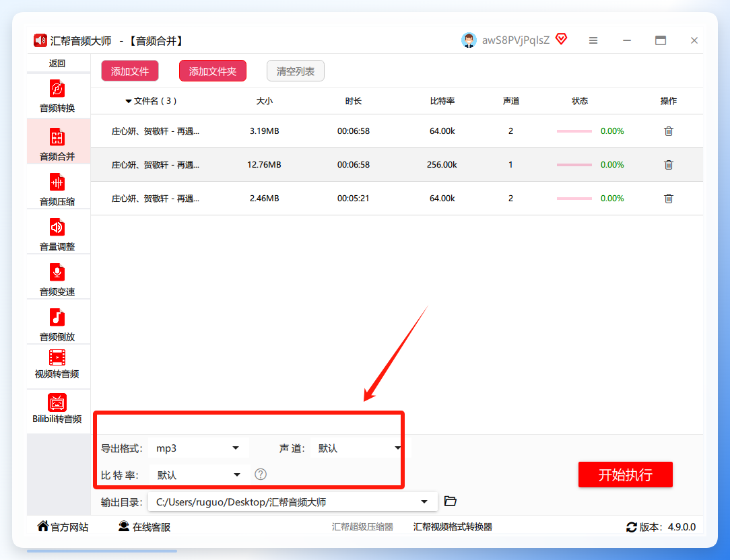Click the 时长 column header

[354, 101]
